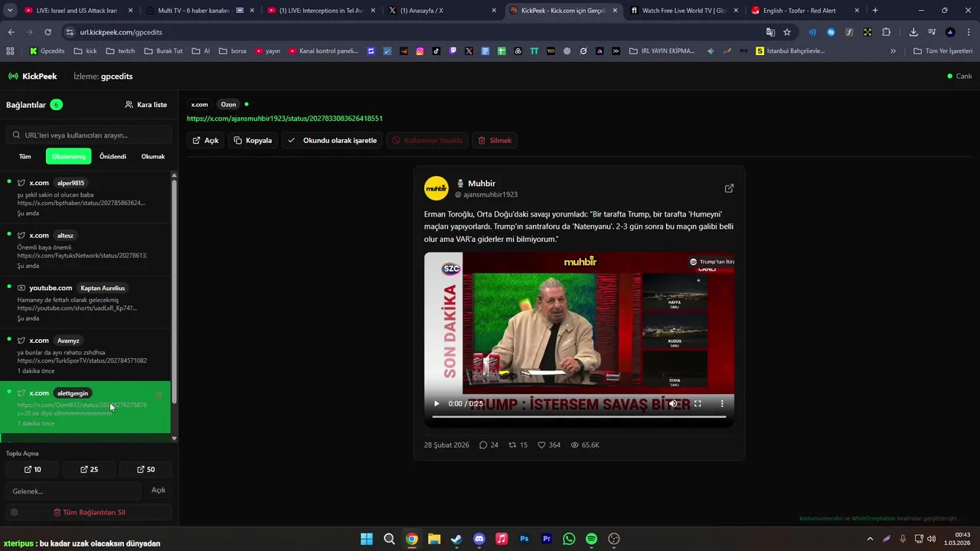The image size is (980, 551).
Task: Open Tüm Yer İşaretleri bookmarks folder
Action: coord(943,51)
